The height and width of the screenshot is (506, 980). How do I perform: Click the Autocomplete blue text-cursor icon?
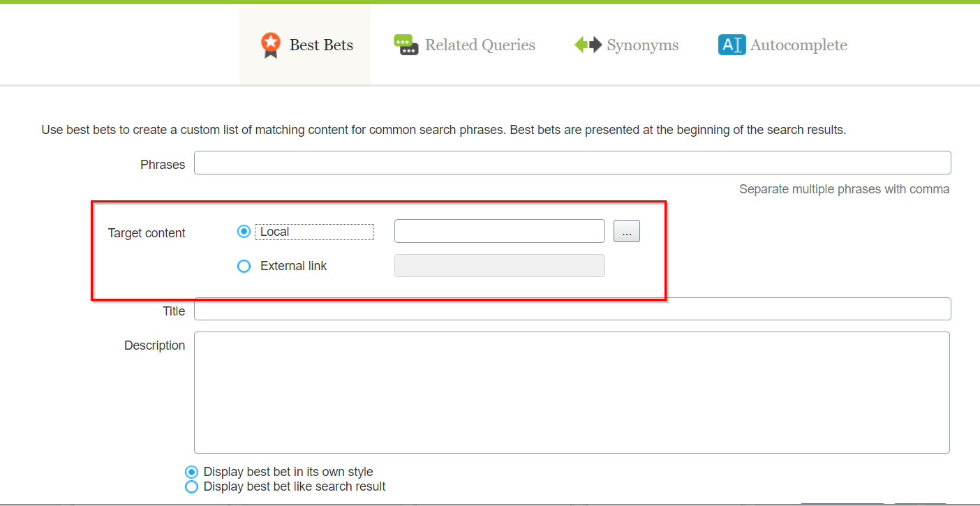(x=732, y=45)
